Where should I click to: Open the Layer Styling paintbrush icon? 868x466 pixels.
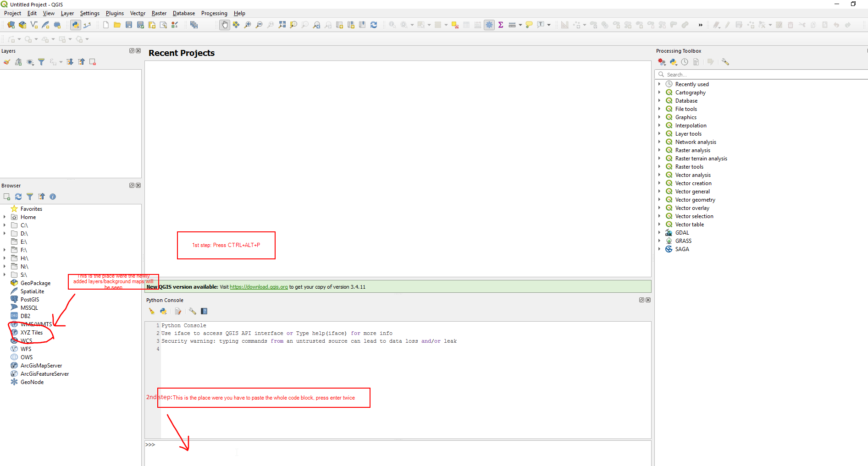coord(7,62)
